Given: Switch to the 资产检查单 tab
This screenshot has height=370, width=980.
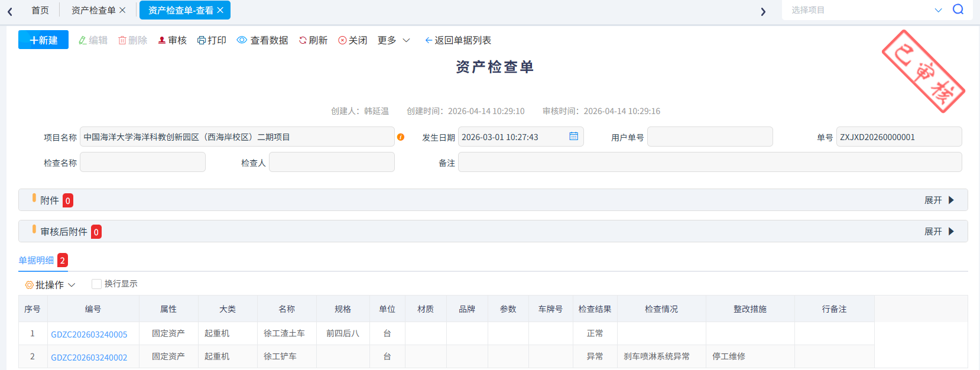Looking at the screenshot, I should (93, 10).
